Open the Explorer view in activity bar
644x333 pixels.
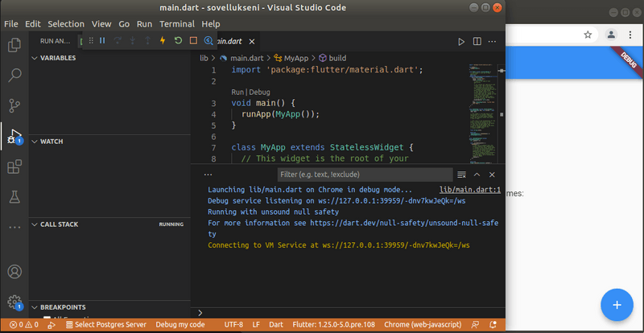[14, 46]
